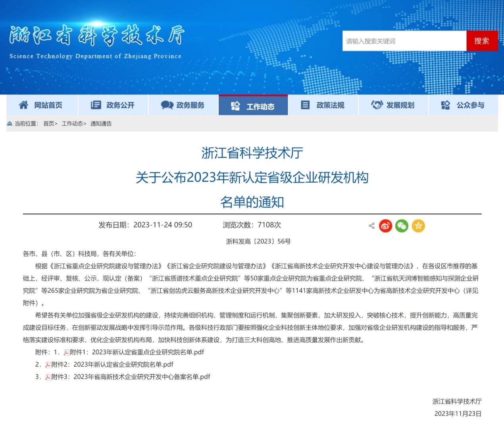Click the home icon beside 网站首页
Viewport: 504px width, 423px height.
coord(23,105)
